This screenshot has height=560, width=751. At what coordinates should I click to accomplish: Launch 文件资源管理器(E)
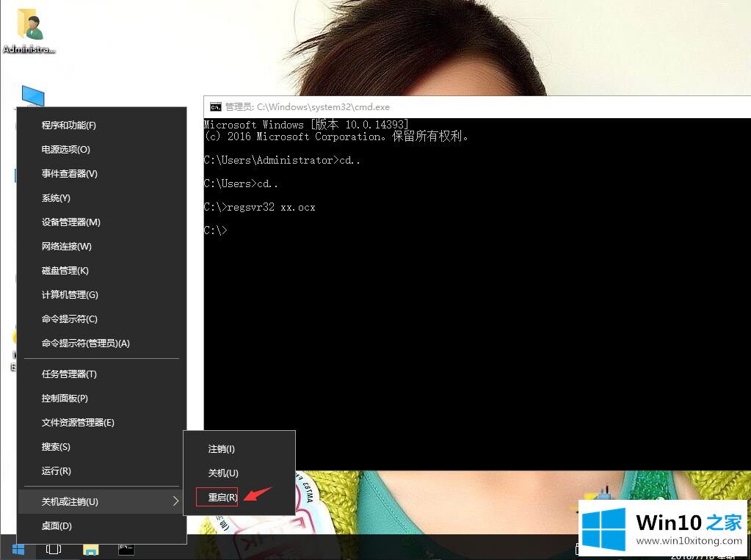101,423
